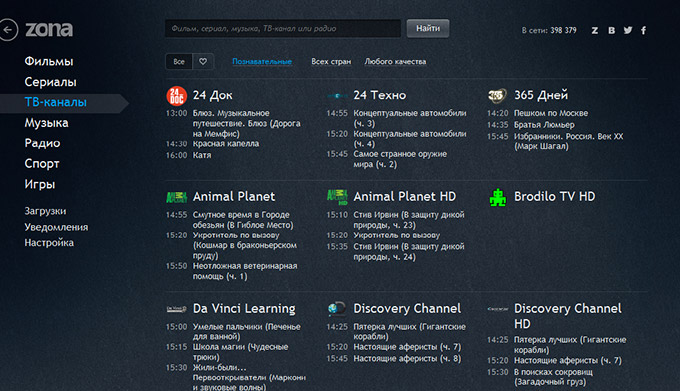The width and height of the screenshot is (680, 391).
Task: Focus the search input field
Action: [283, 29]
